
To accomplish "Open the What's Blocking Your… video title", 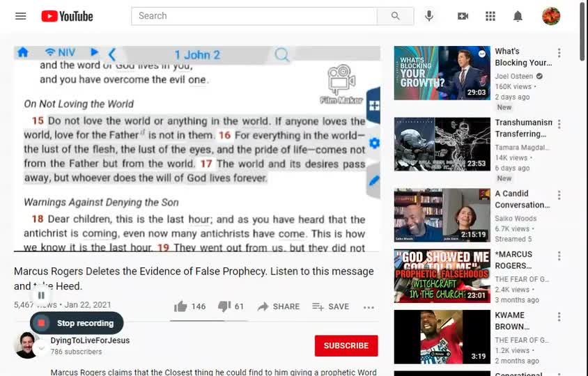I will pos(523,57).
